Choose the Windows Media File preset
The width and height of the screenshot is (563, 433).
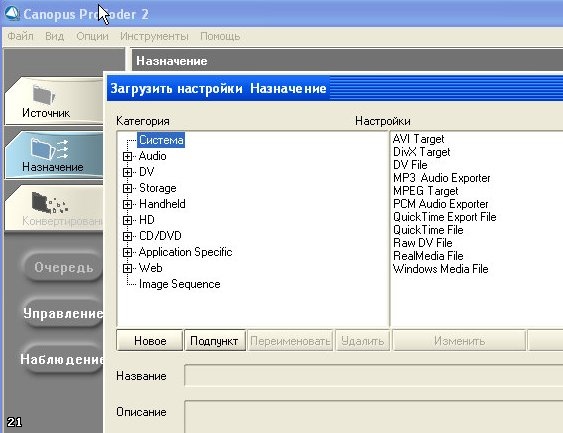(441, 269)
